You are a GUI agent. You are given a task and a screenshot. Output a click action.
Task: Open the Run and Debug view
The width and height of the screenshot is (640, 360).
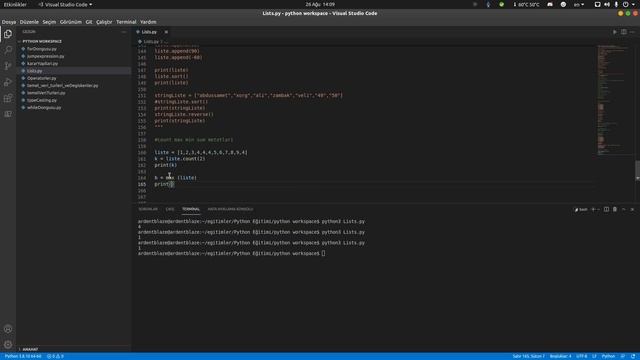coord(8,82)
